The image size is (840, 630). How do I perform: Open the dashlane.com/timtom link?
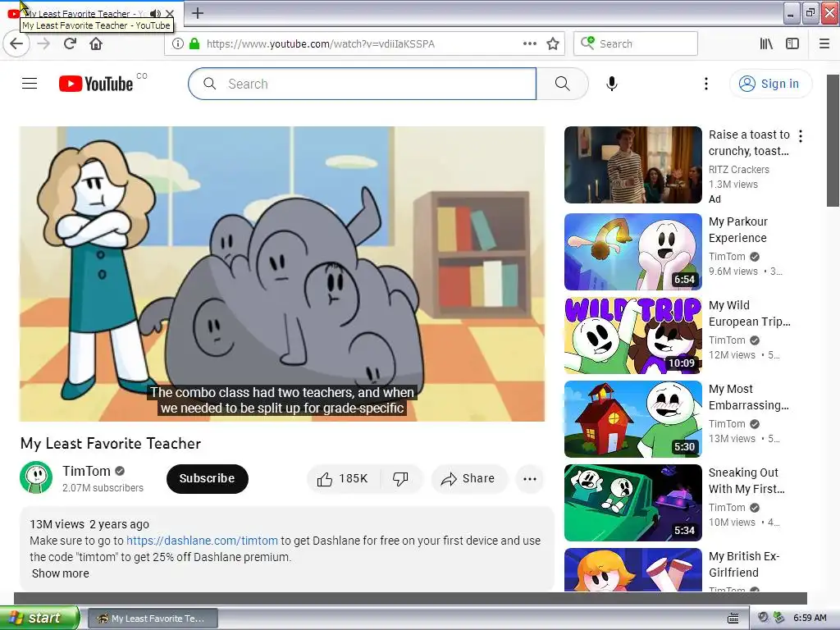click(x=202, y=541)
